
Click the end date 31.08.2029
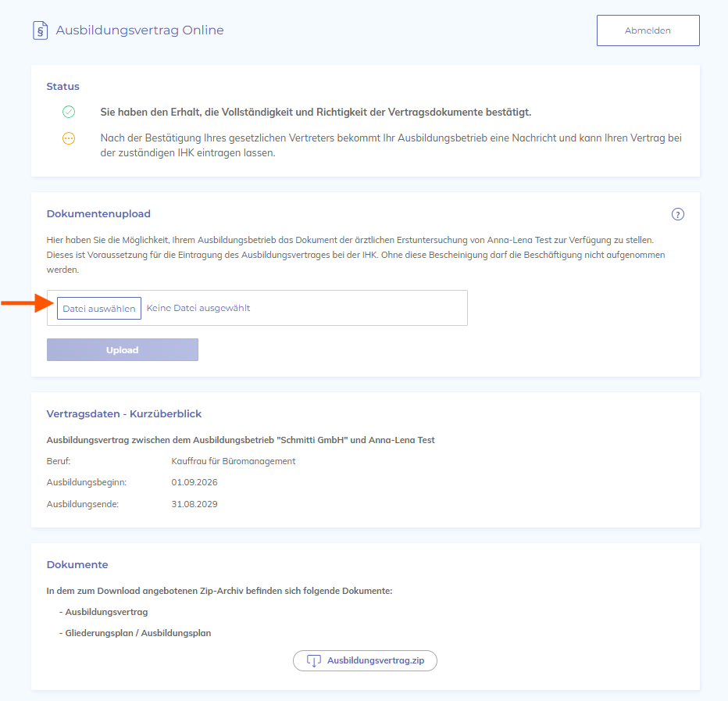coord(194,504)
